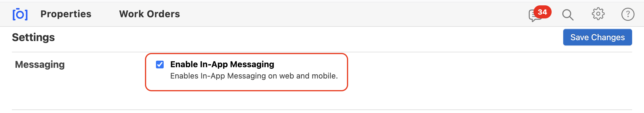Viewport: 644px width, 113px height.
Task: Open the in-app messages chat icon
Action: click(x=535, y=15)
